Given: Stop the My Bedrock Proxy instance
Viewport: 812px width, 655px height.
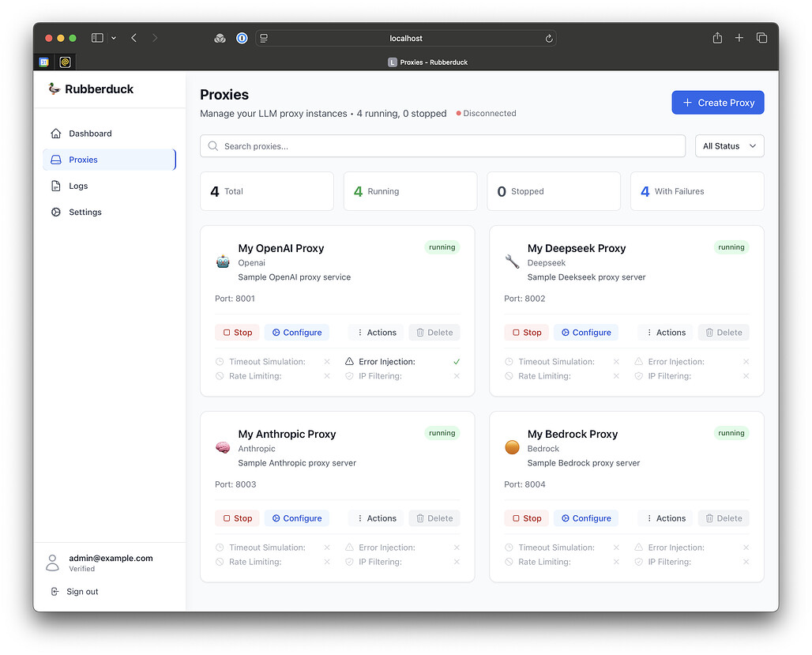Looking at the screenshot, I should 526,518.
